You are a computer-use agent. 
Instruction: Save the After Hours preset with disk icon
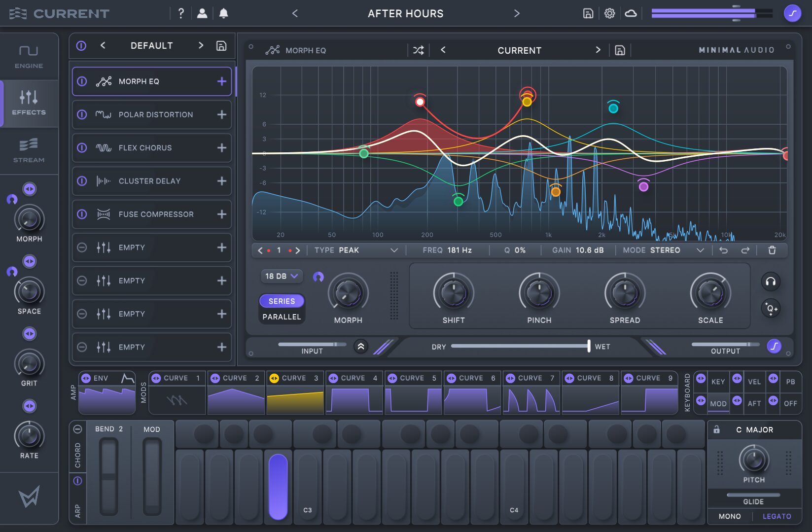click(x=588, y=13)
